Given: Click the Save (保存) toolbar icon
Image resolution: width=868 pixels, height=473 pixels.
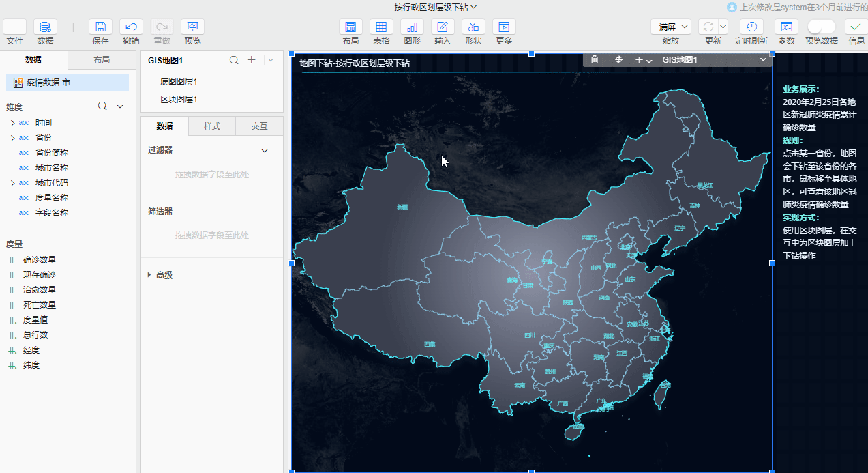Looking at the screenshot, I should (100, 27).
